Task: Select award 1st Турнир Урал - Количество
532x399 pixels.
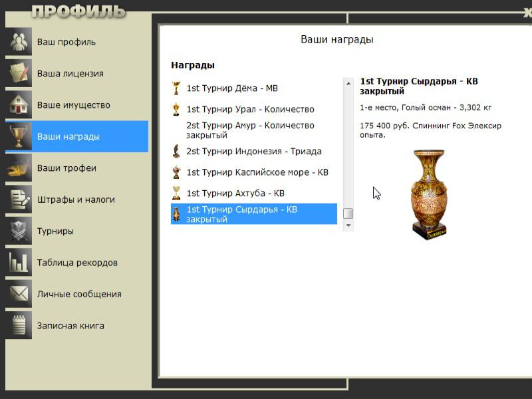Action: [x=254, y=109]
